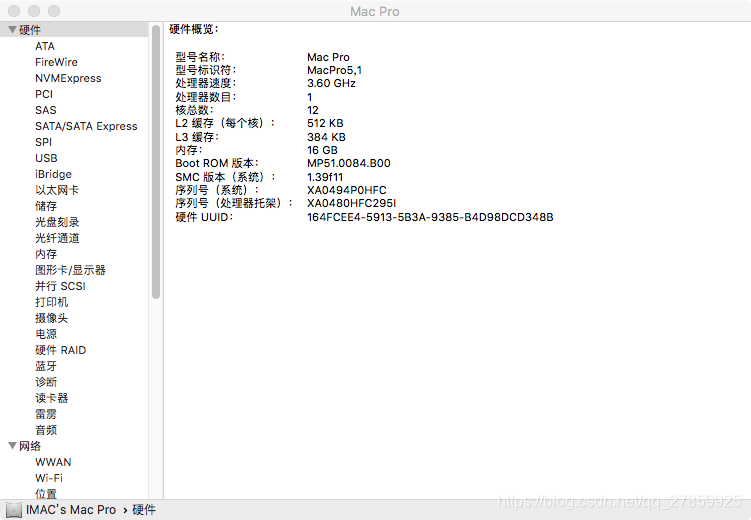Collapse the 网络 section disclosure triangle
Screen dimensions: 751x520
click(x=12, y=446)
